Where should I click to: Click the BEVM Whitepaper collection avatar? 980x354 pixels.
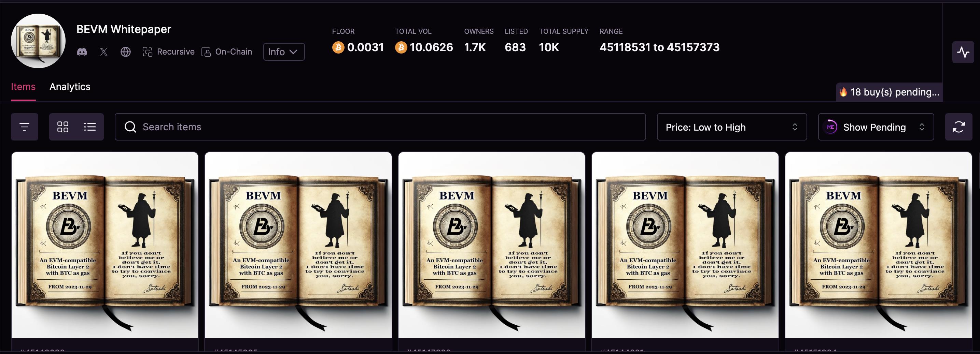(x=38, y=41)
